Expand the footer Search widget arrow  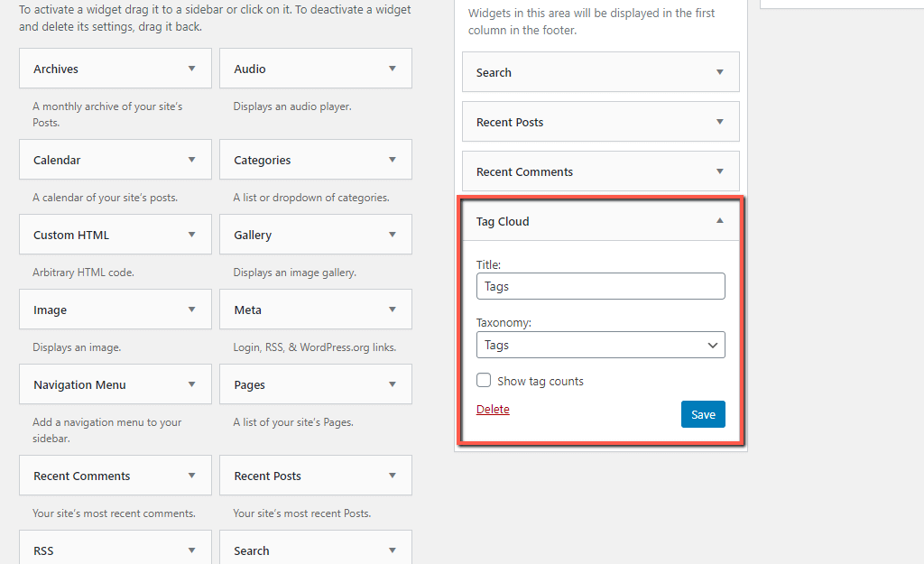[x=719, y=72]
